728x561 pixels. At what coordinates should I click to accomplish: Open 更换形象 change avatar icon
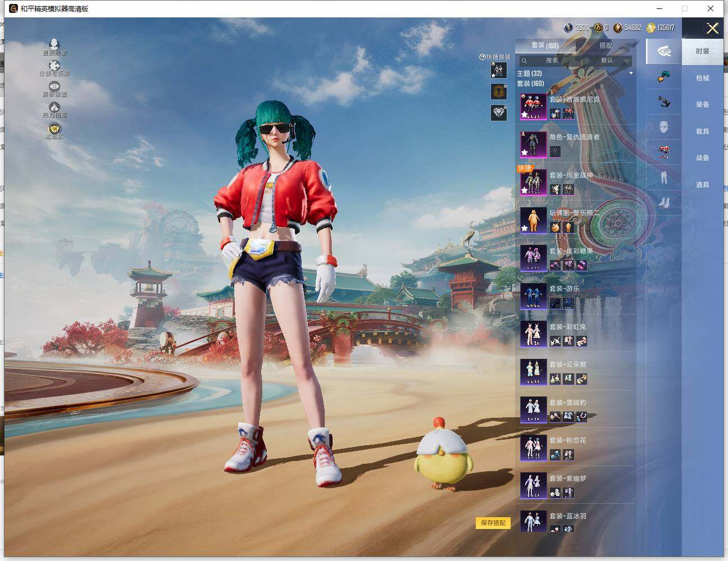tap(54, 45)
